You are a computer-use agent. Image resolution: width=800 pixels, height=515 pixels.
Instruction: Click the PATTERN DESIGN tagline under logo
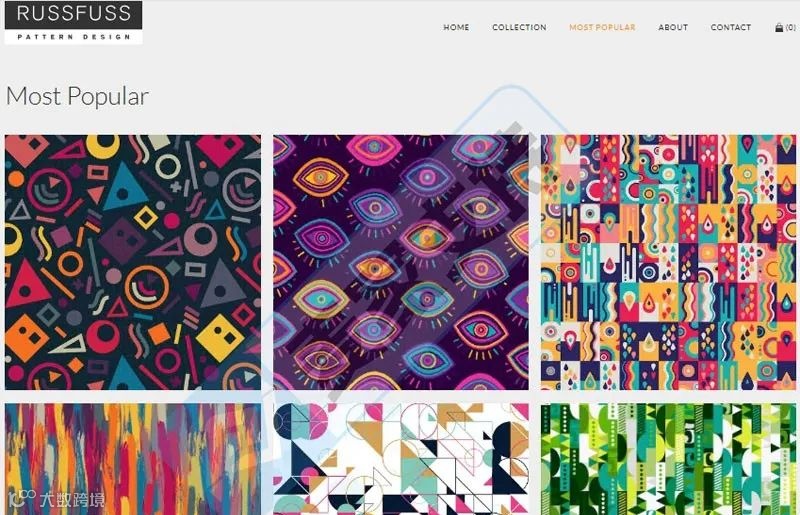73,37
